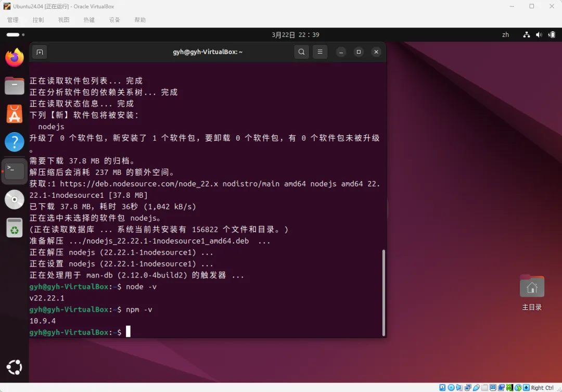
Task: Click the VirtualBox recording indicator
Action: (502, 387)
